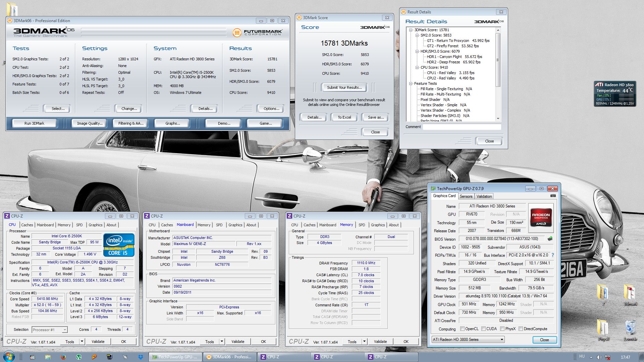
Task: Switch to Sensors tab in GPU-Z
Action: (x=466, y=196)
